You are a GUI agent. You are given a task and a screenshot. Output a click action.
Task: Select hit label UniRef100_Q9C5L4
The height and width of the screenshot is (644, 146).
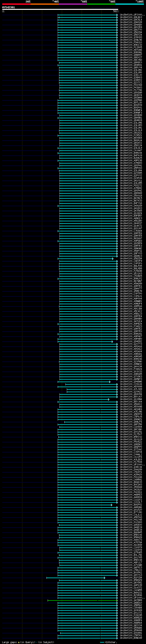pos(131,20)
